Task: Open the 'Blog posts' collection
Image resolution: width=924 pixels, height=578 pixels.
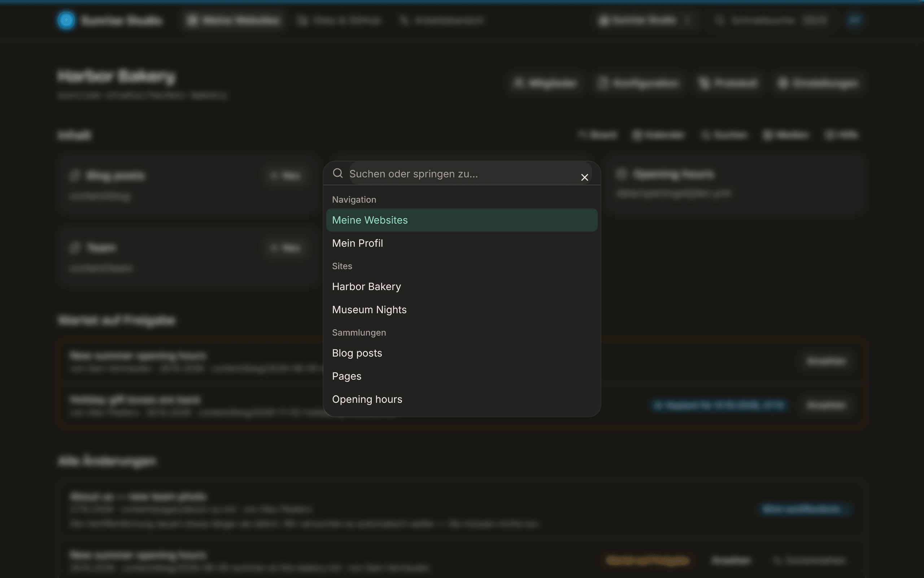Action: (x=462, y=353)
